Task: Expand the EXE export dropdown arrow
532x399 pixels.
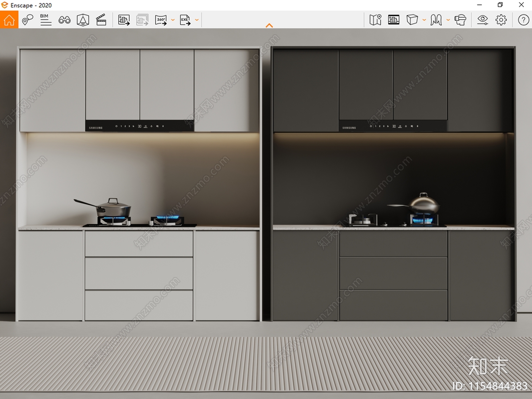Action: [197, 20]
